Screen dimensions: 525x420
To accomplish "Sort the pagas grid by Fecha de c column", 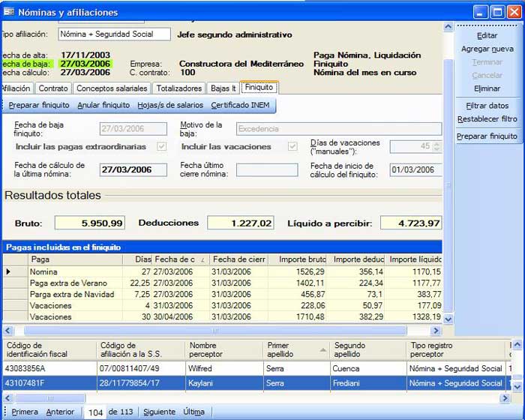I will point(178,259).
